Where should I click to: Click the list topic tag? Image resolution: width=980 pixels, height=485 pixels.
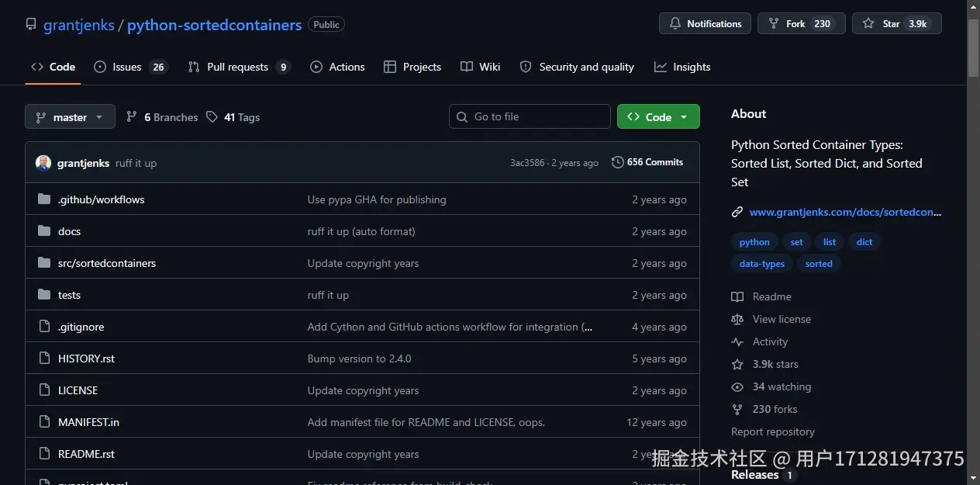(x=830, y=242)
